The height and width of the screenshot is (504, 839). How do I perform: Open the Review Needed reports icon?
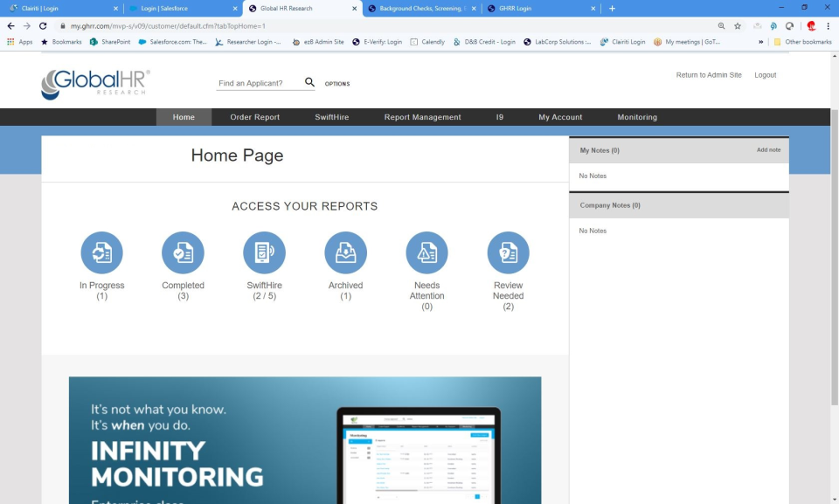(x=508, y=252)
